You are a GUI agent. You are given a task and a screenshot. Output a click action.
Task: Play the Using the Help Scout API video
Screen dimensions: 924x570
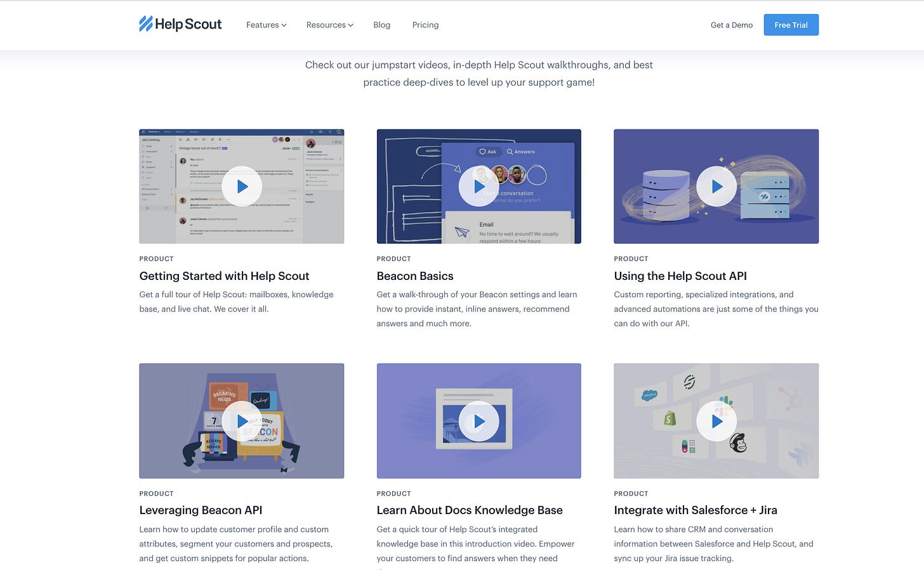pos(716,187)
